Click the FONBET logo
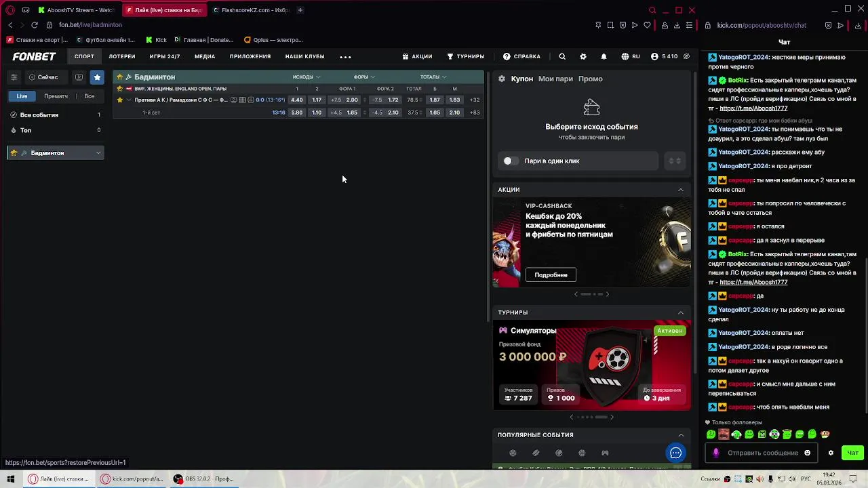This screenshot has width=868, height=488. pyautogui.click(x=34, y=57)
